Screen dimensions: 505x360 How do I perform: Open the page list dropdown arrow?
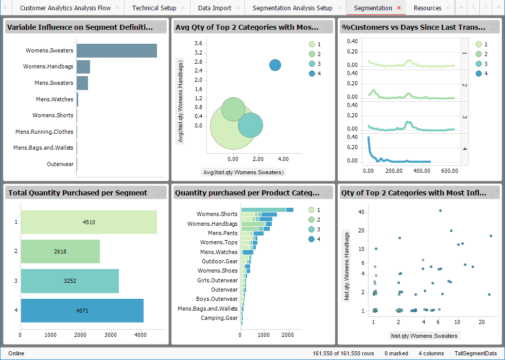498,7
